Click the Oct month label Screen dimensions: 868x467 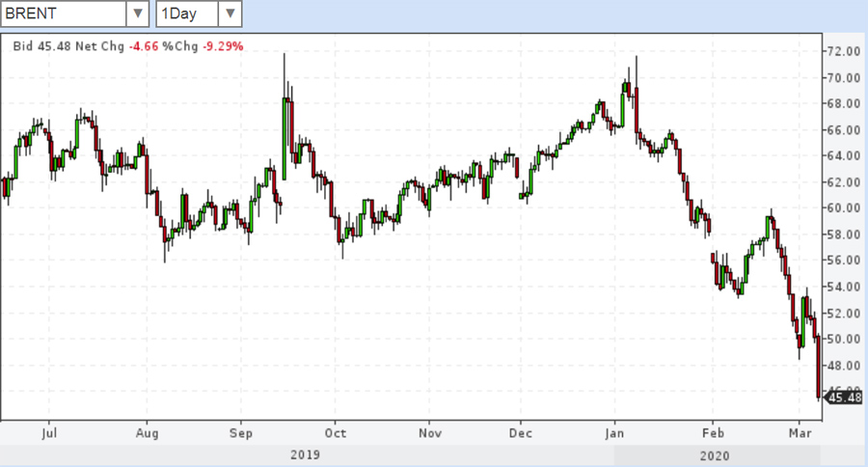coord(335,432)
